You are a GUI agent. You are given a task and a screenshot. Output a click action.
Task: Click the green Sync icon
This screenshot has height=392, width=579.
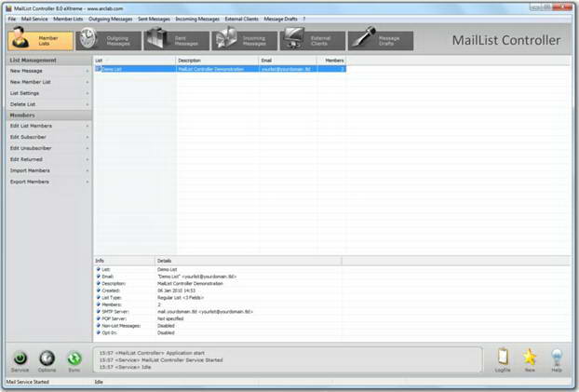[74, 358]
